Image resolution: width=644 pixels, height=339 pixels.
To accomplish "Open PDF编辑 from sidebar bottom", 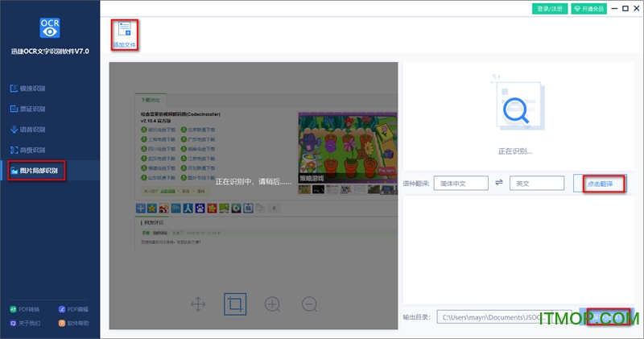I will point(74,308).
